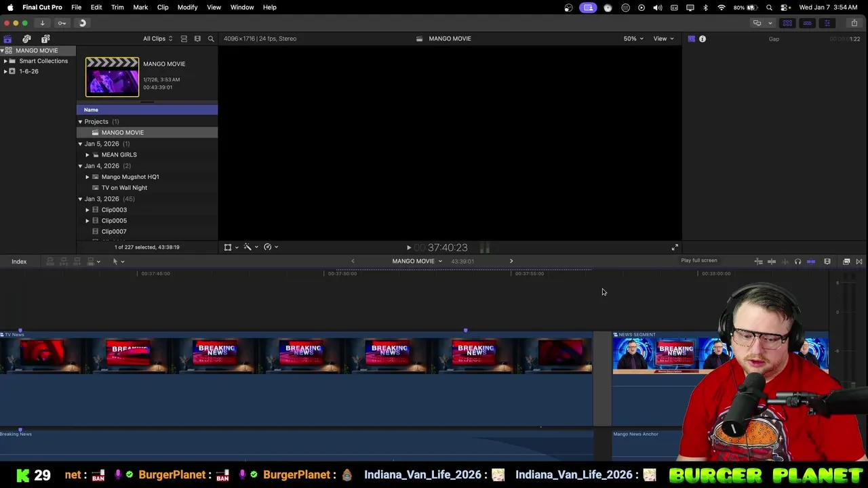Select the video inspector tab icon
This screenshot has width=868, height=488.
coord(691,39)
